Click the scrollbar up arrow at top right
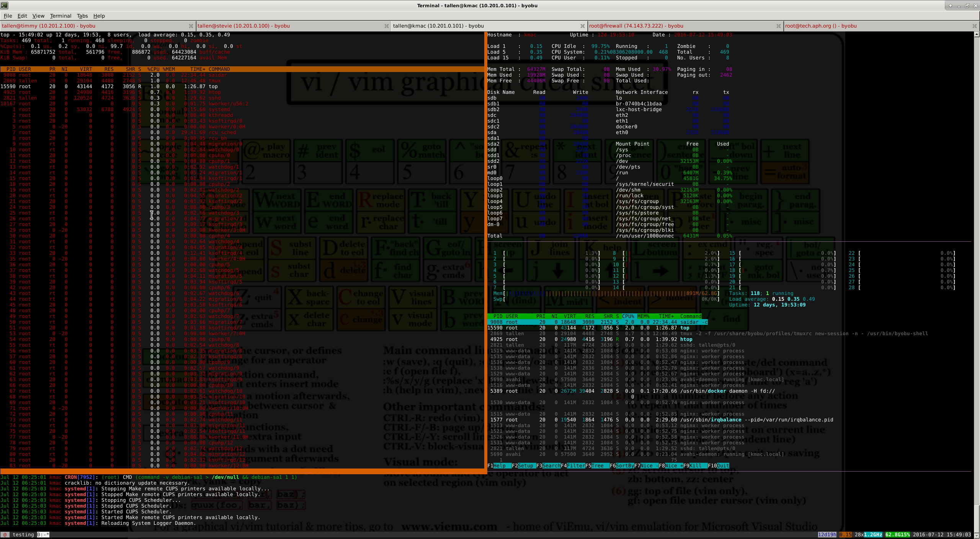The image size is (980, 539). 977,34
